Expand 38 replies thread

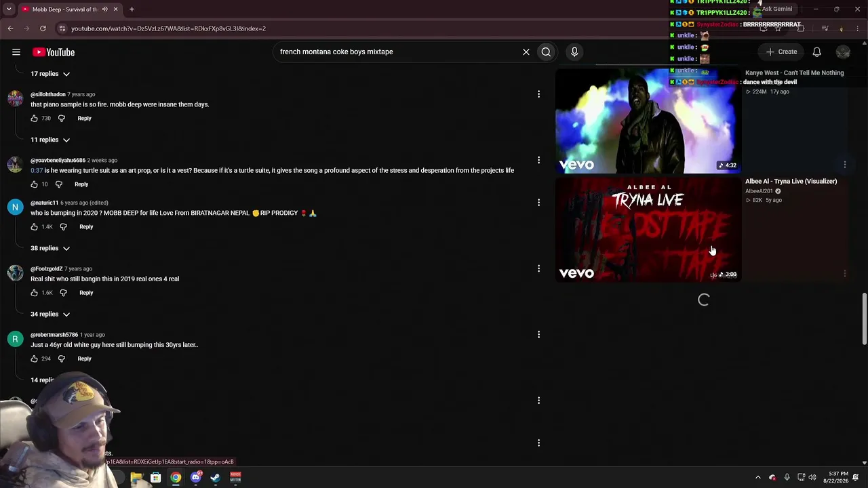(x=50, y=248)
